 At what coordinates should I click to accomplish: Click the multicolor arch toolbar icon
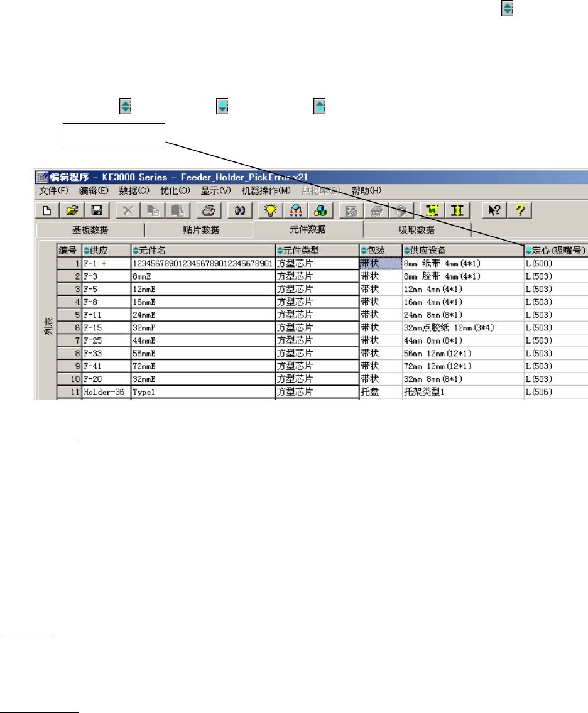pyautogui.click(x=296, y=210)
